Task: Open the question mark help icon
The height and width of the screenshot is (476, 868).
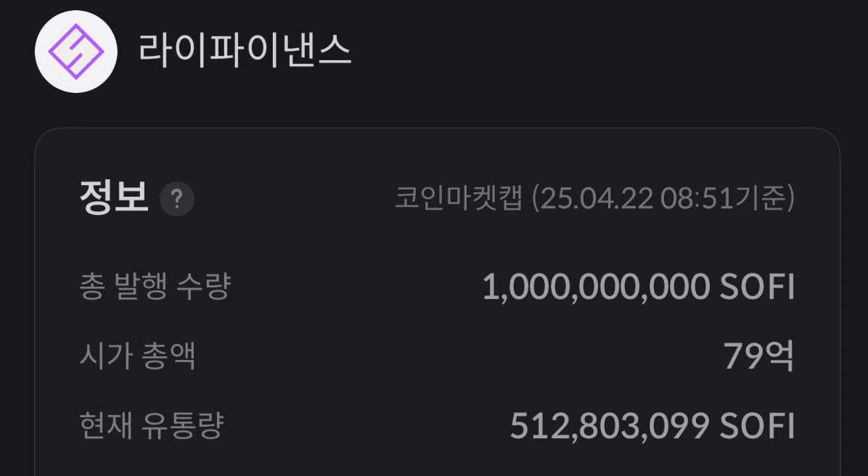Action: click(177, 199)
